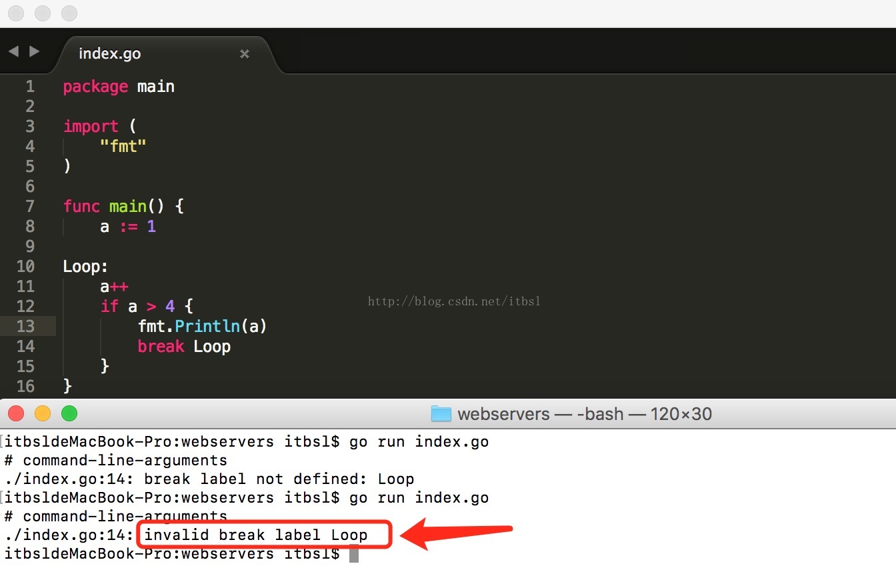Click the red close button of Terminal

pos(16,413)
